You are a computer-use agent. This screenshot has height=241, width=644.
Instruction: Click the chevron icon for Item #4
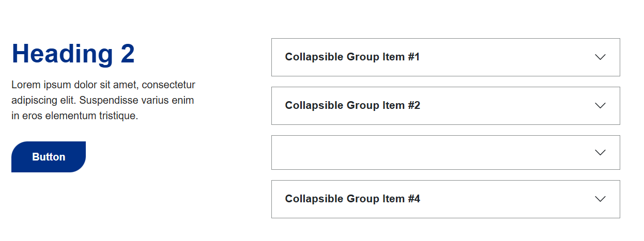point(600,199)
